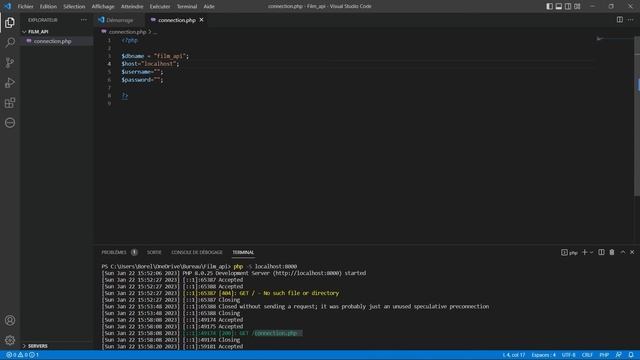Screen dimensions: 640x360
Task: Open the Atteindre menu
Action: 132,7
